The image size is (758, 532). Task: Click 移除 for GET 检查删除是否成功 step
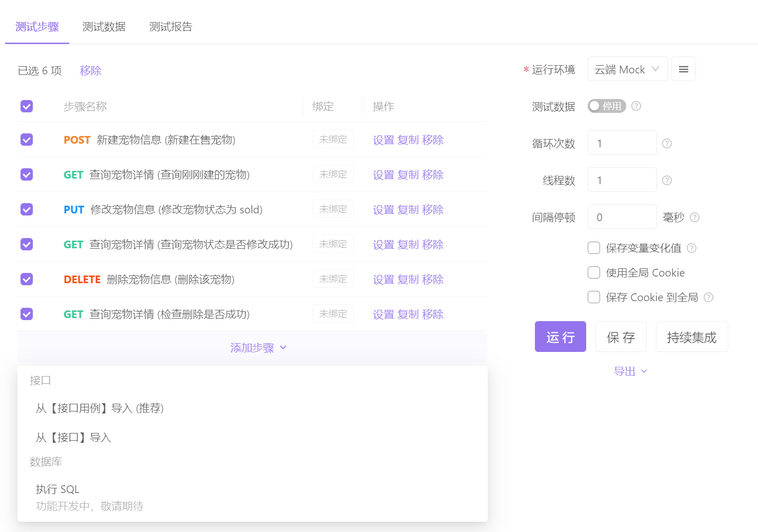point(433,314)
